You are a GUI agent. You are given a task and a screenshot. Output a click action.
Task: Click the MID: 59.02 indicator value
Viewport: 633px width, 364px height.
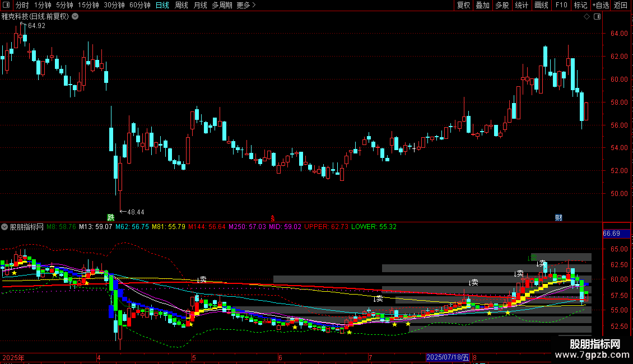coord(285,227)
